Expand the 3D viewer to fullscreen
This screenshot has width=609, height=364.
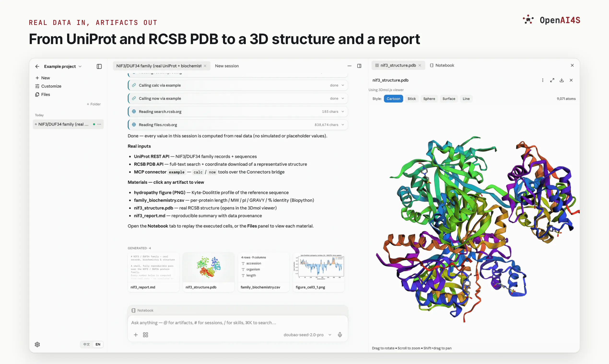tap(552, 80)
